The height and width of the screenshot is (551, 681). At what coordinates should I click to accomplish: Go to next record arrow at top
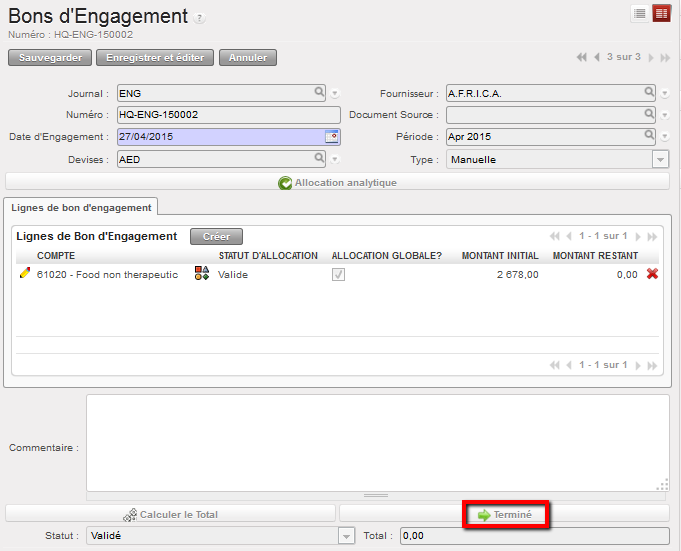pos(651,58)
